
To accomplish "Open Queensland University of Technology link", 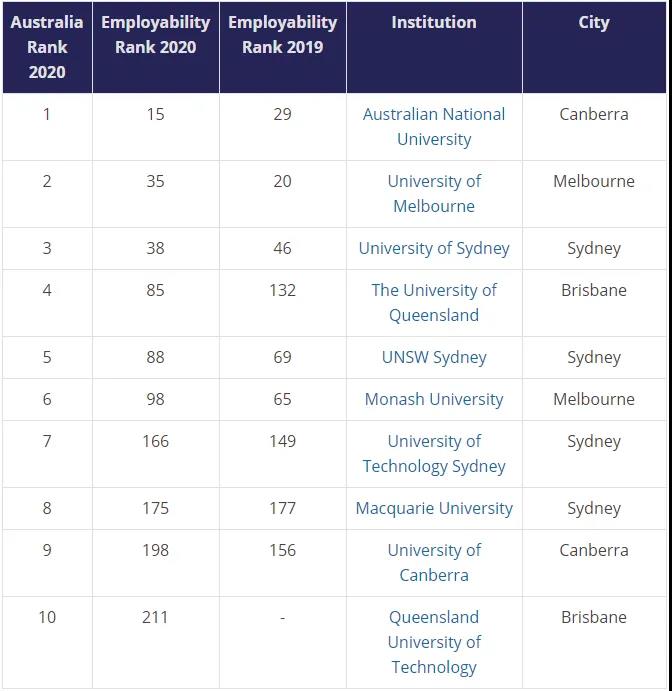I will click(x=434, y=642).
